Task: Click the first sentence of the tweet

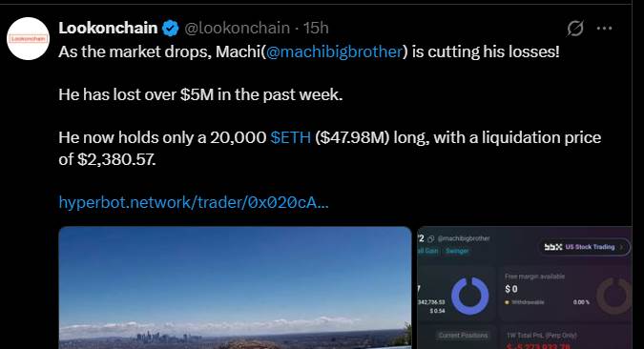Action: [x=309, y=51]
